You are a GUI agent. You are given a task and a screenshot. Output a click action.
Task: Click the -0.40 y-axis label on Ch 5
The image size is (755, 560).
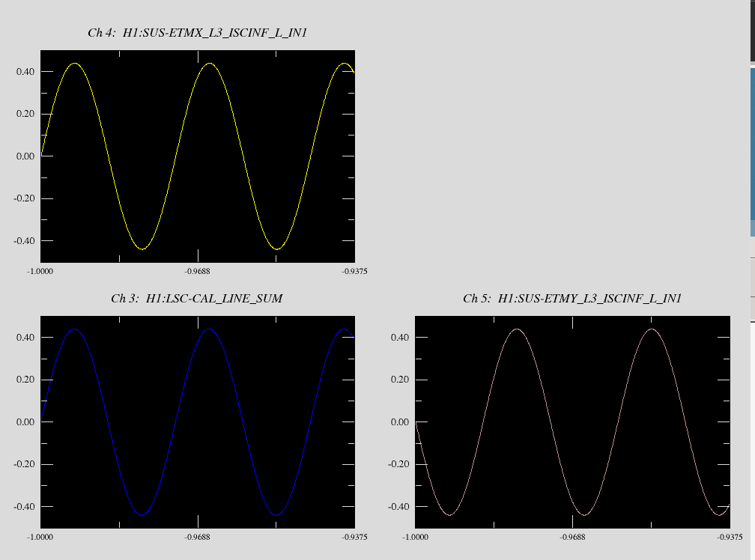coord(398,507)
